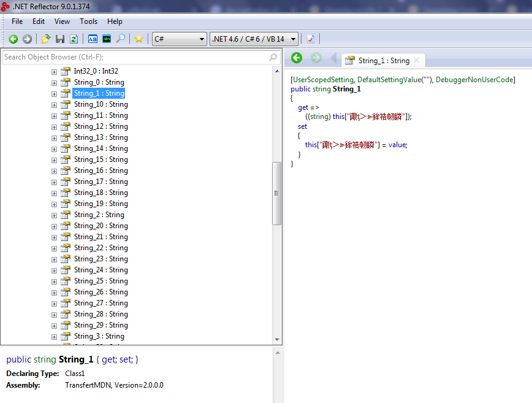Click the yellow star Bookmarks icon
Viewport: 532px width, 403px height.
[139, 39]
